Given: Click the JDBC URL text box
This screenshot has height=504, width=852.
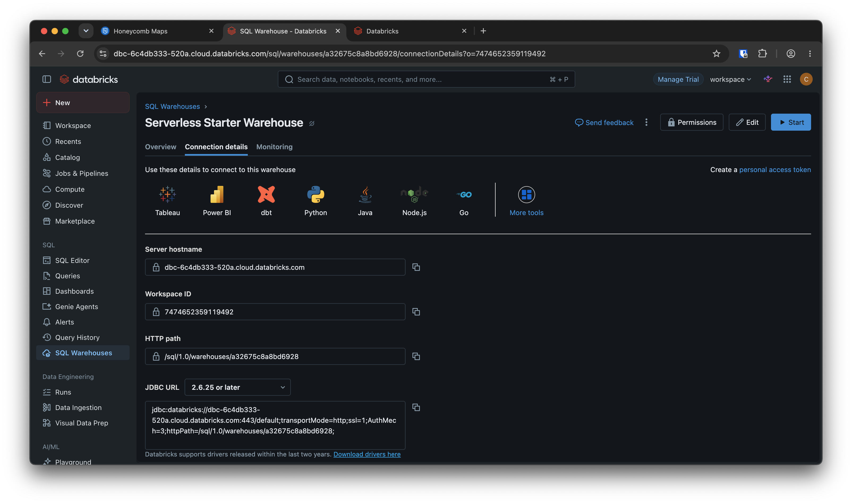Looking at the screenshot, I should pos(275,425).
